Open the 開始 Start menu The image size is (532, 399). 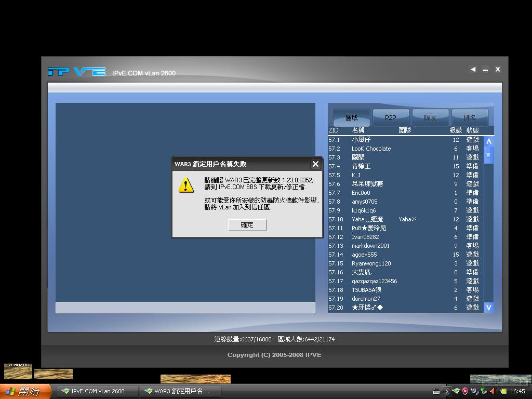pos(25,392)
